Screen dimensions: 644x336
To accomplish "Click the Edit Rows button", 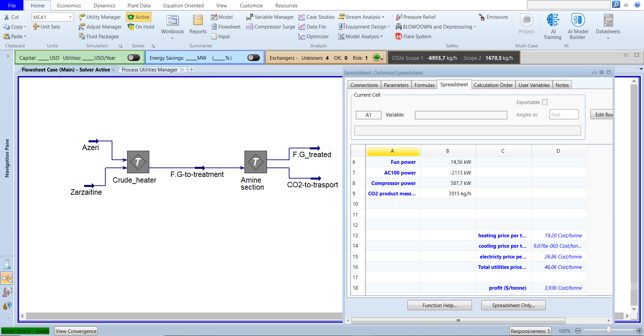I will tap(602, 115).
